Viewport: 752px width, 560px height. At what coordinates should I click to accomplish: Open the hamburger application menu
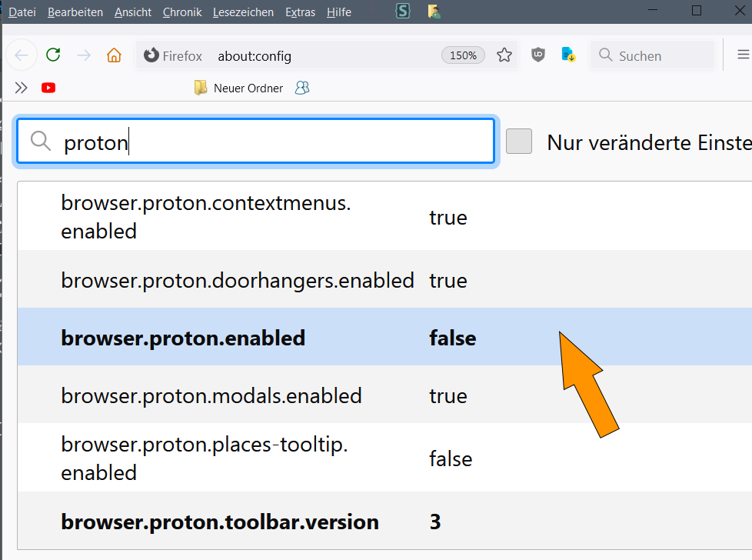[x=743, y=55]
